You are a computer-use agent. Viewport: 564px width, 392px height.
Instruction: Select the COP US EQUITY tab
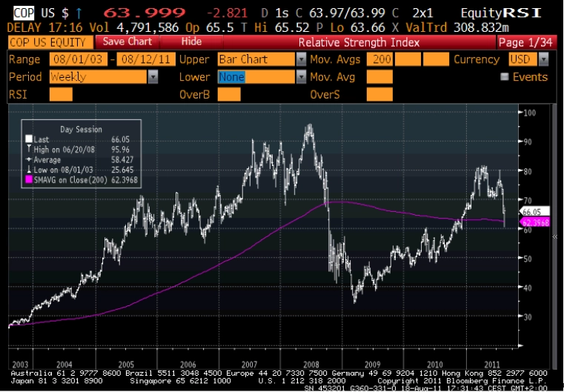click(50, 42)
